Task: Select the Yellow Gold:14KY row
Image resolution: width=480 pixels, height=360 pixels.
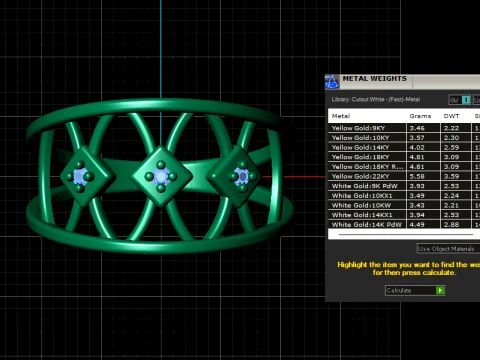Action: 404,147
